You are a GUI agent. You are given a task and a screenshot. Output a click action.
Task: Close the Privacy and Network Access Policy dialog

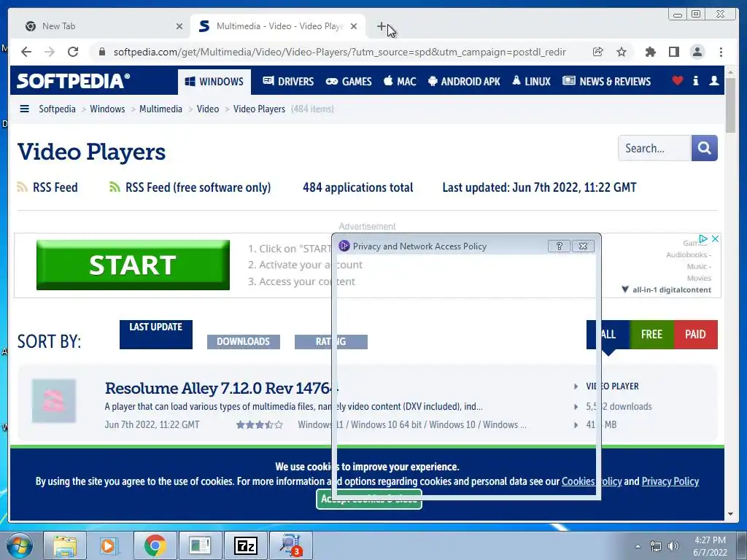click(583, 246)
